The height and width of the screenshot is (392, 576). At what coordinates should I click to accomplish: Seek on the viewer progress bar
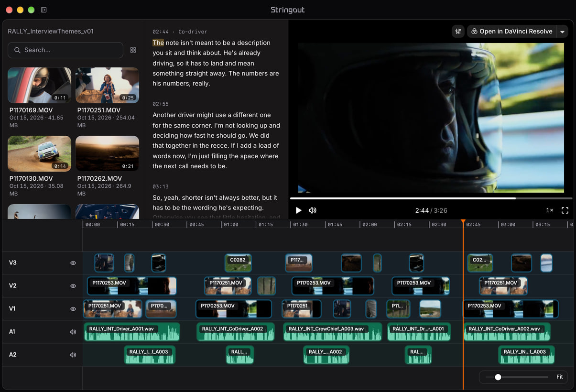pos(431,198)
